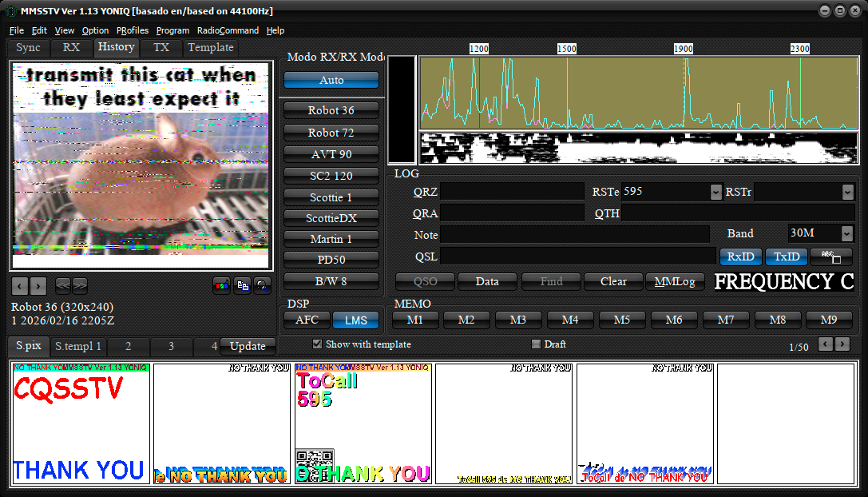Open the RadioCommand menu
Image resolution: width=868 pixels, height=497 pixels.
(x=228, y=30)
